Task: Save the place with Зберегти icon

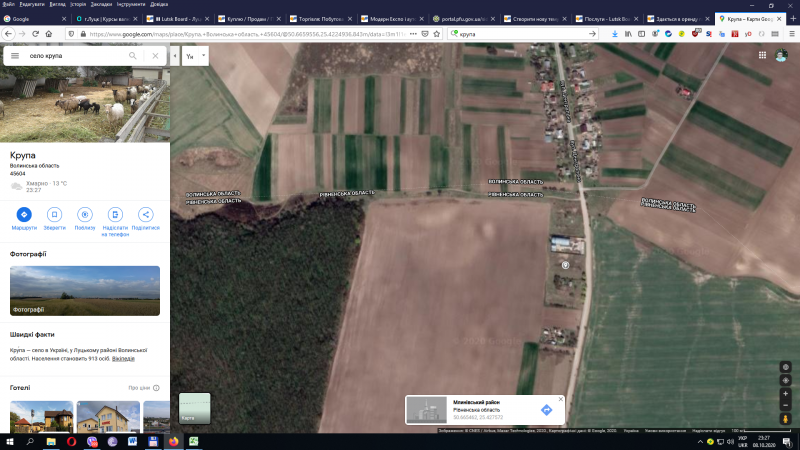Action: click(x=54, y=214)
